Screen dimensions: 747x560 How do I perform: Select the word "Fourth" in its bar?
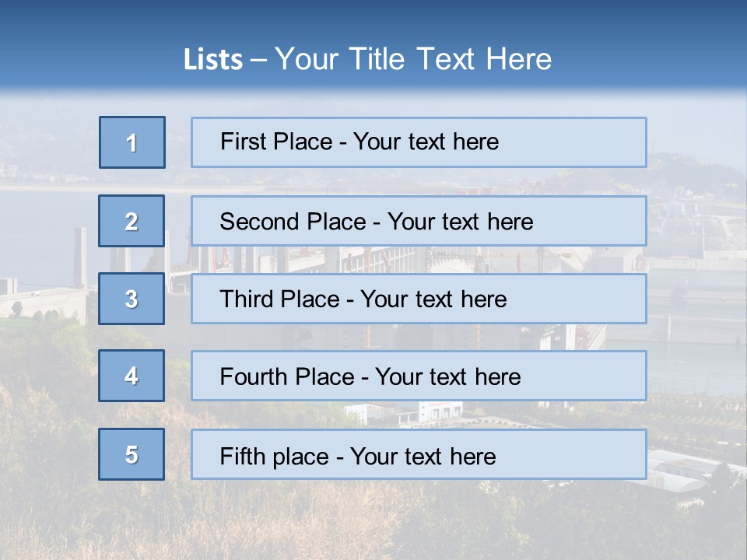[x=253, y=376]
